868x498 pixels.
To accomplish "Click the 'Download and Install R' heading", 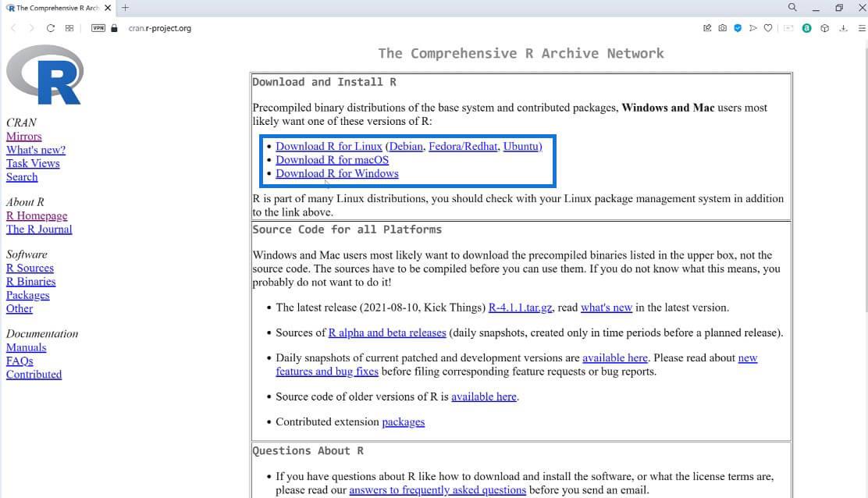I will (325, 82).
